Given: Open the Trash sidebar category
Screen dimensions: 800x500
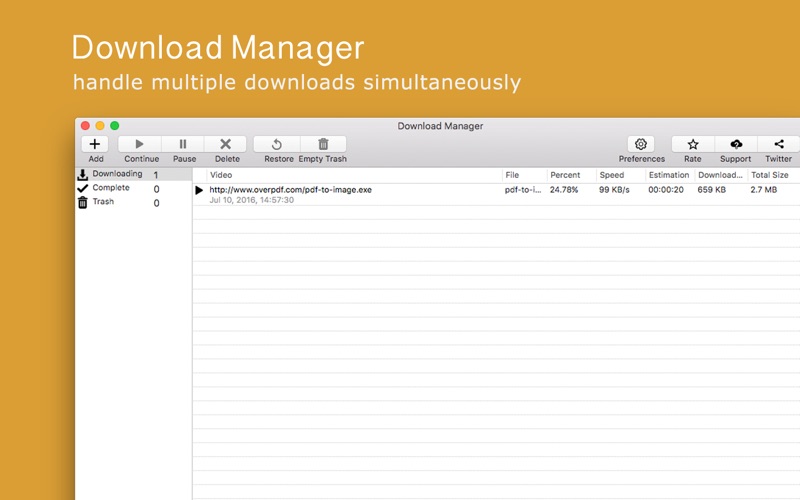Looking at the screenshot, I should pos(133,202).
